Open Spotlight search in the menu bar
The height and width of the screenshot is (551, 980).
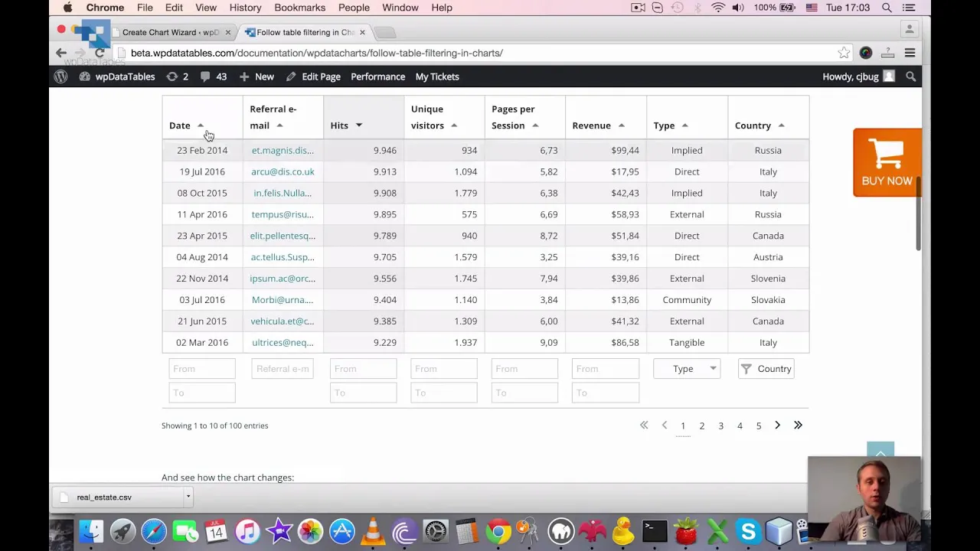[x=887, y=8]
